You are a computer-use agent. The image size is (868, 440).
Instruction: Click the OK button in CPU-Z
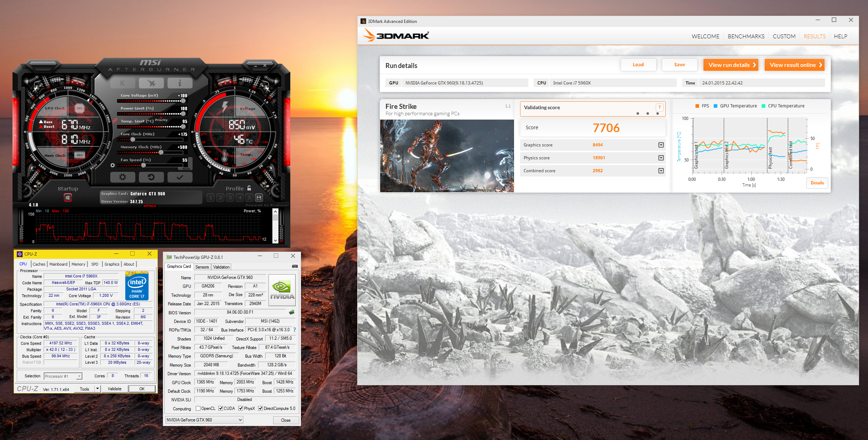[x=142, y=389]
